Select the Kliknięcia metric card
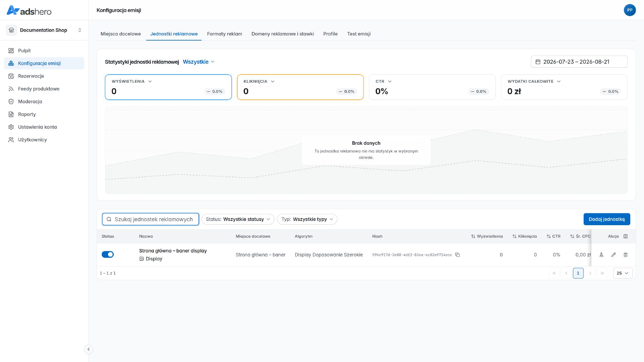 [x=300, y=87]
